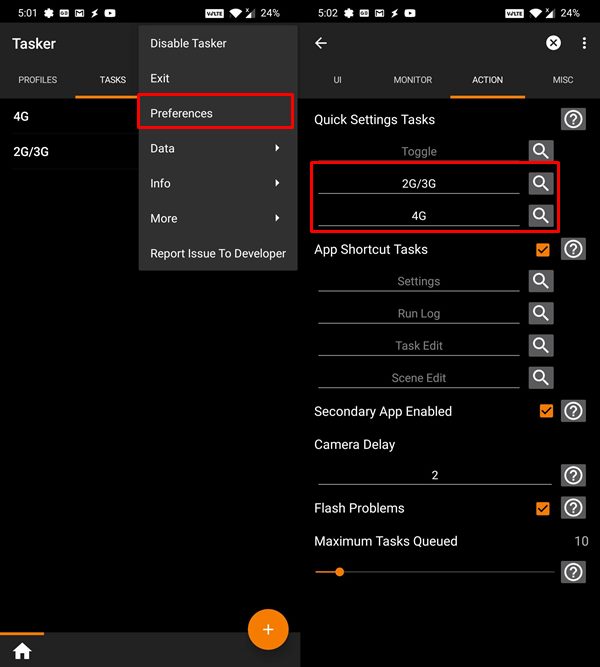Edit the Run Log shortcut field
This screenshot has width=600, height=667.
click(419, 314)
